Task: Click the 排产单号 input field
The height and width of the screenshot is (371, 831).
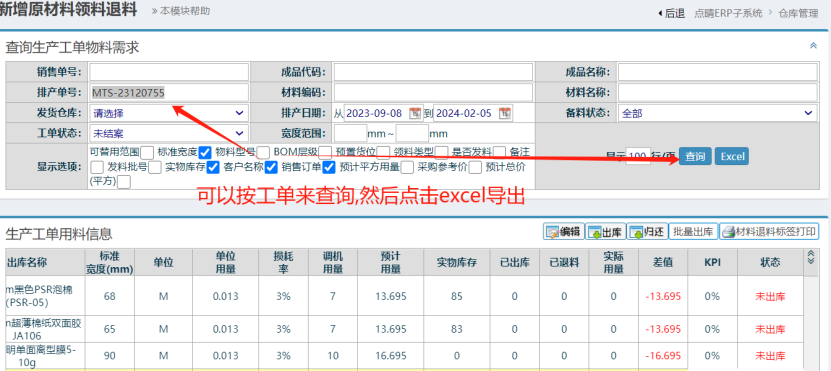Action: coord(169,92)
